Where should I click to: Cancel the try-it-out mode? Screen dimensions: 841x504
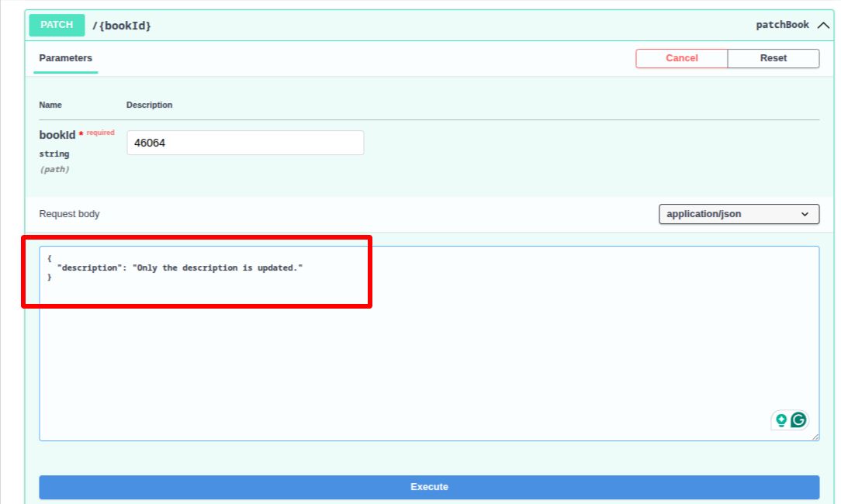pyautogui.click(x=682, y=58)
